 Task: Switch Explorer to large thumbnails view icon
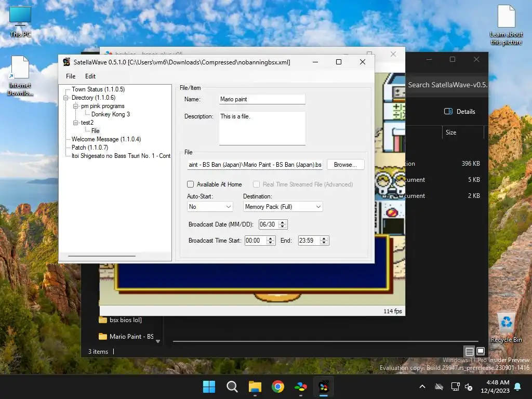[481, 351]
